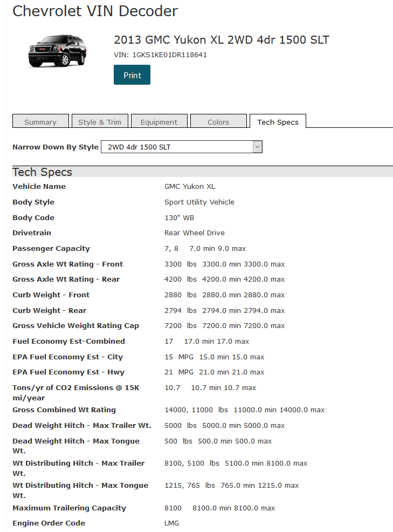This screenshot has width=393, height=532.
Task: Click the 2013 GMC Yukon XL title
Action: click(222, 40)
